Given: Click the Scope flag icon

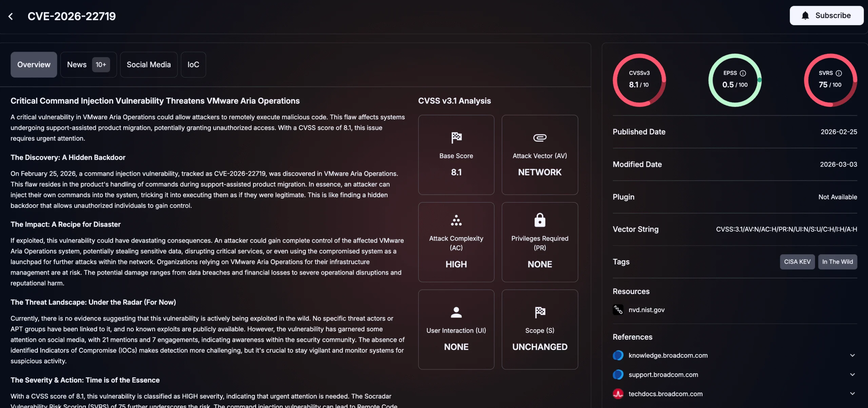Looking at the screenshot, I should click(539, 312).
